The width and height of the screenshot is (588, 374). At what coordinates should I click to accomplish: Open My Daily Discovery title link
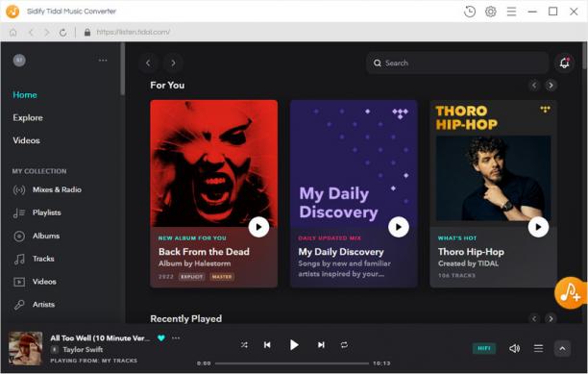[x=341, y=252]
